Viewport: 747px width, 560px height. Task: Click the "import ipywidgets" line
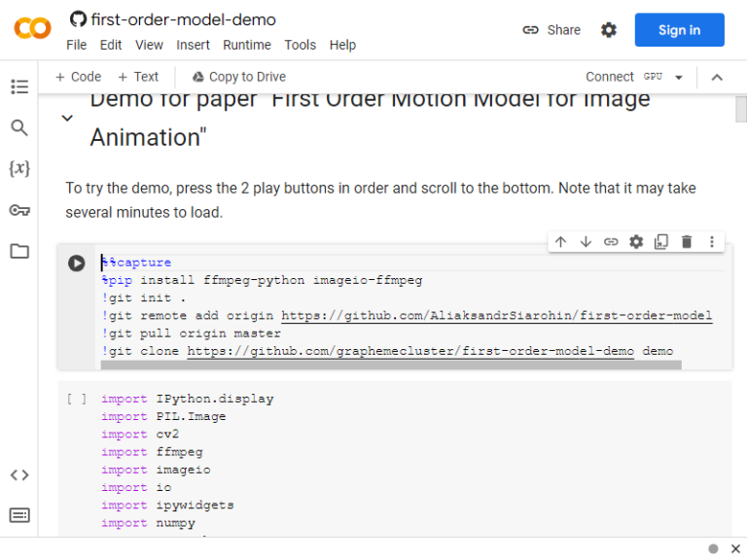167,506
